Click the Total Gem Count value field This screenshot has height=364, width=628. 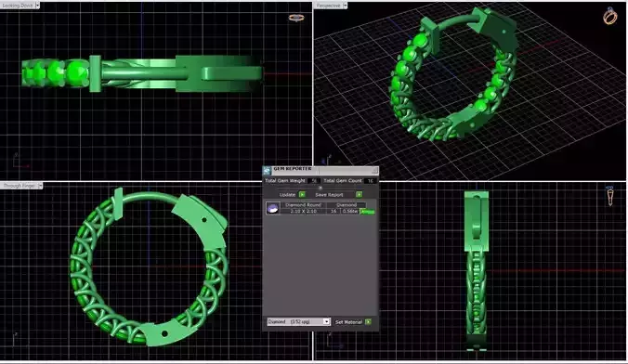click(x=371, y=181)
